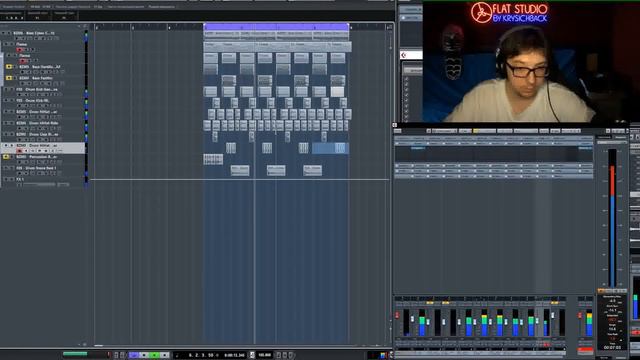Image resolution: width=640 pixels, height=360 pixels.
Task: Start playback with the green play button
Action: coord(154,355)
